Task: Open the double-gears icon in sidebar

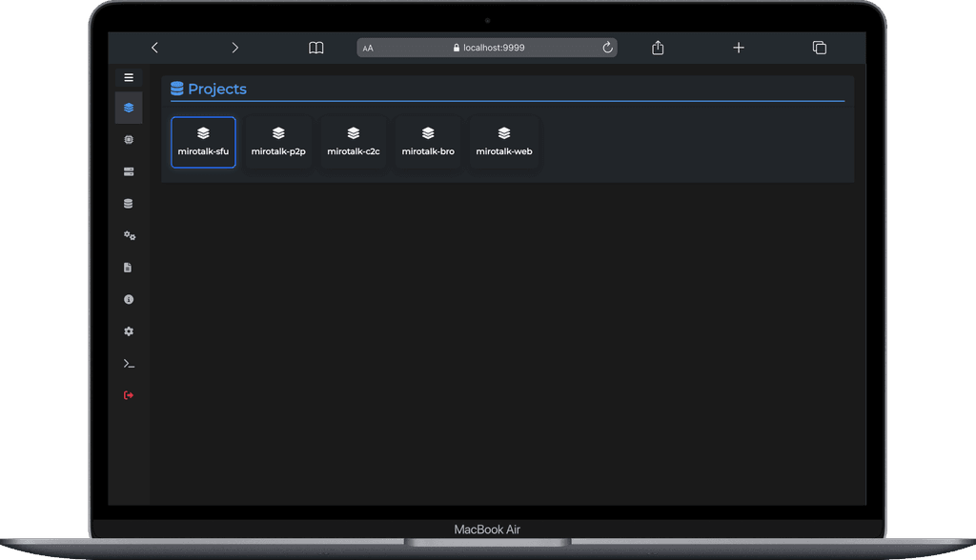Action: pyautogui.click(x=129, y=235)
